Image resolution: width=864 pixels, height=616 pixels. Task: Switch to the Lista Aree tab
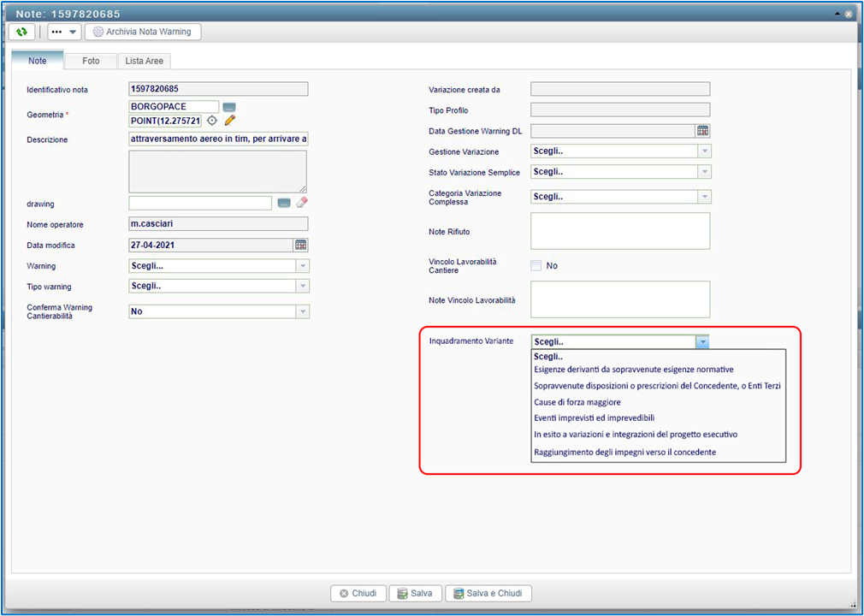coord(144,61)
